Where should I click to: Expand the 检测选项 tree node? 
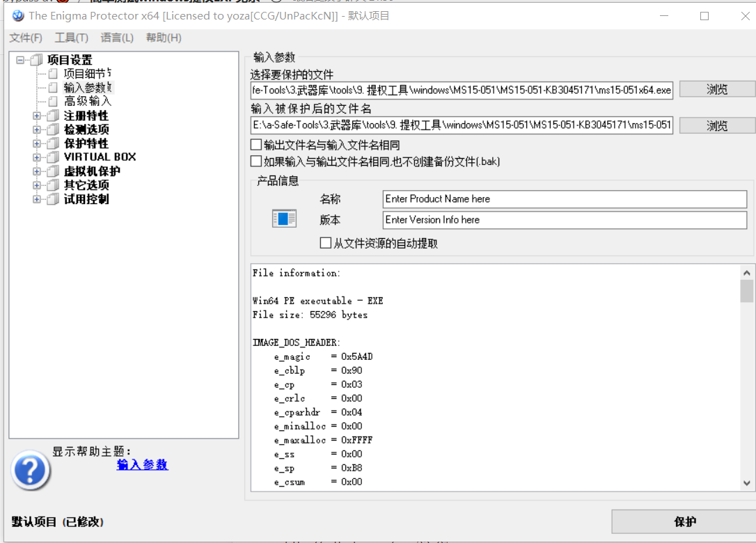37,129
